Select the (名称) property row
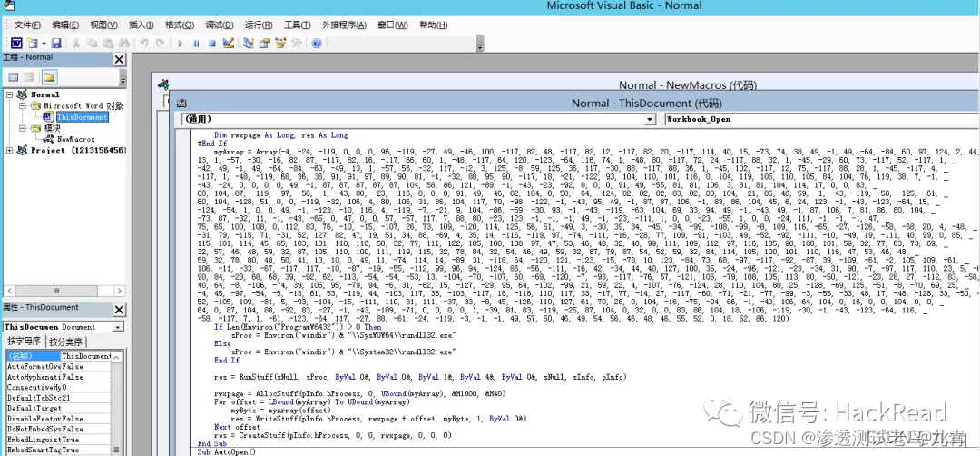 coord(58,356)
